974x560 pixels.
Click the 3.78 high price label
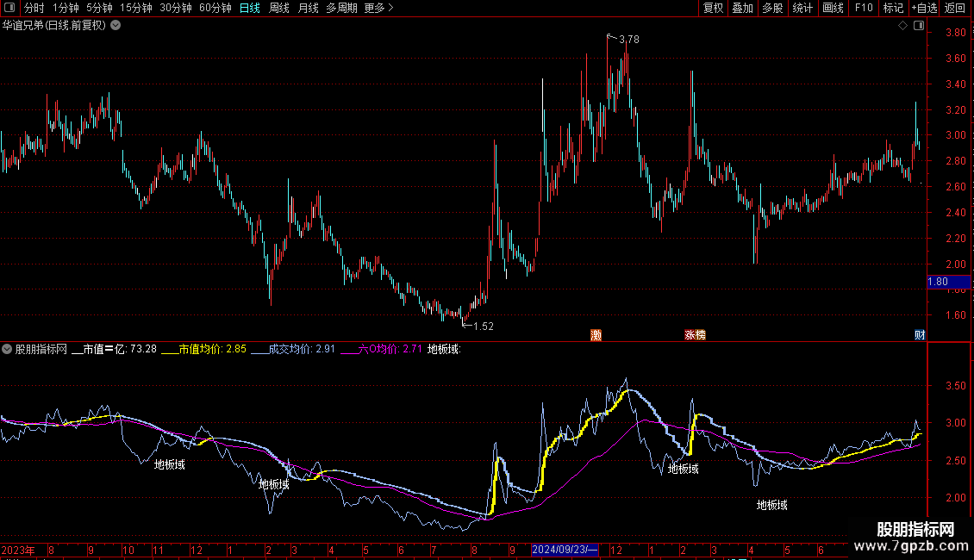629,39
